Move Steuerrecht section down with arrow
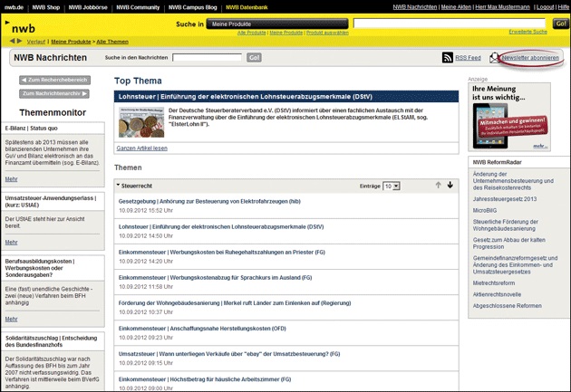 click(x=450, y=185)
